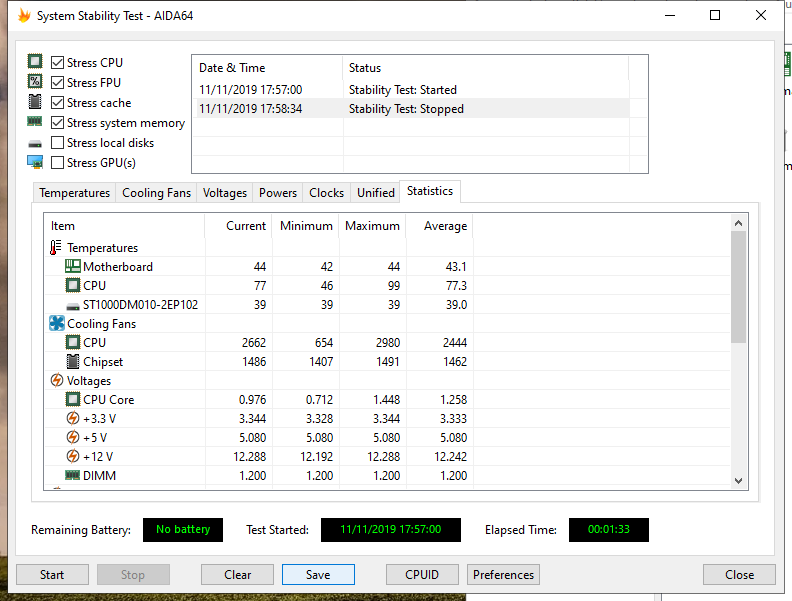Click the +5 V lightning icon
Image resolution: width=792 pixels, height=601 pixels.
pyautogui.click(x=73, y=437)
